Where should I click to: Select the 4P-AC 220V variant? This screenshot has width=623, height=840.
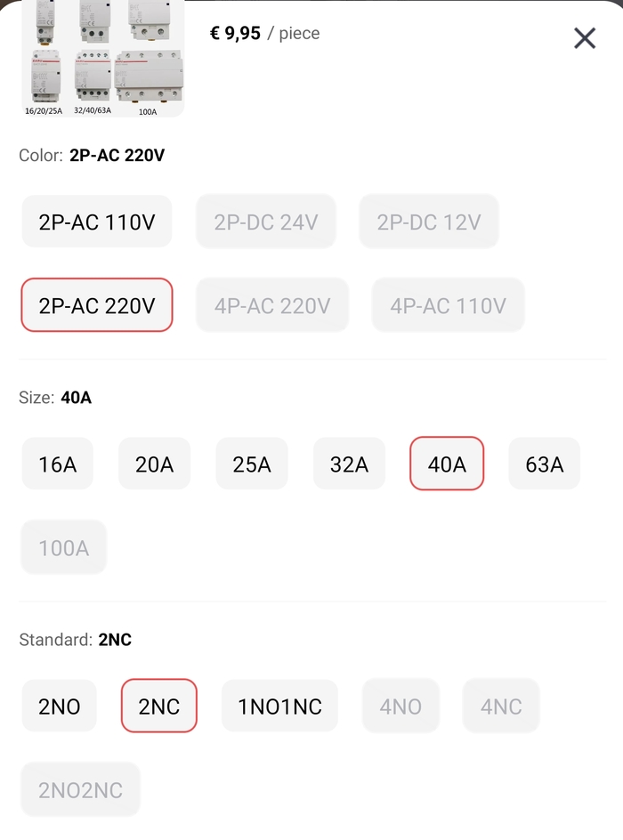(x=272, y=305)
